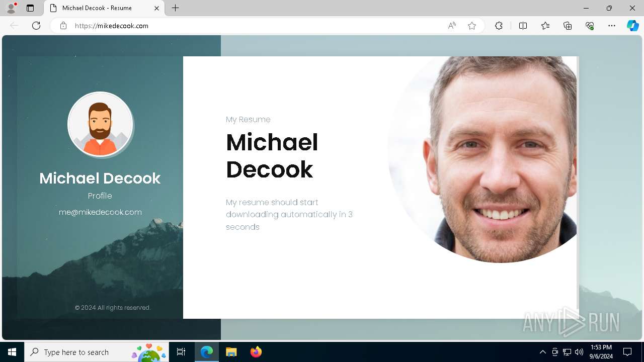Open the browser profile icon
This screenshot has width=644, height=362.
[x=11, y=8]
